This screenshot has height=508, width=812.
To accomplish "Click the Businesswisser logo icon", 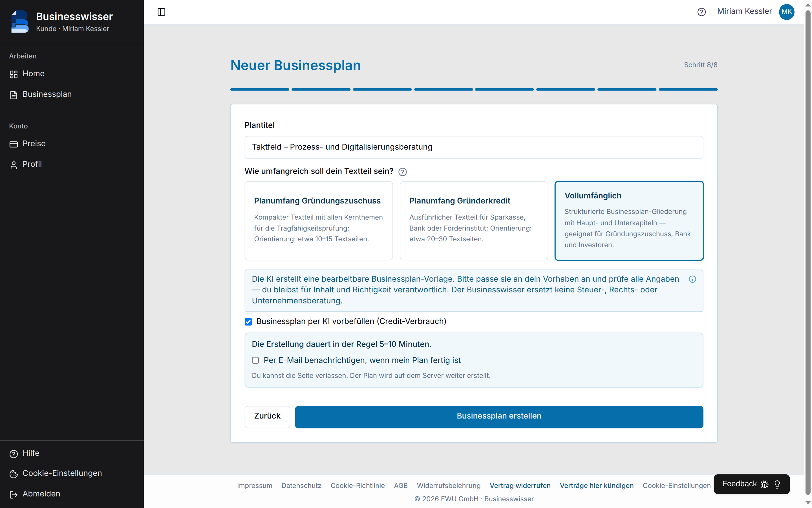I will point(20,21).
